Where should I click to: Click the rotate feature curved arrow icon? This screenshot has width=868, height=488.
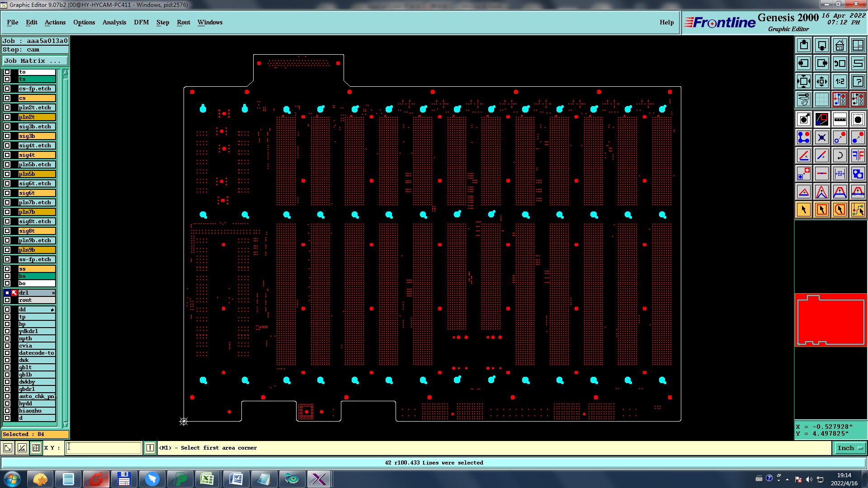coord(840,155)
